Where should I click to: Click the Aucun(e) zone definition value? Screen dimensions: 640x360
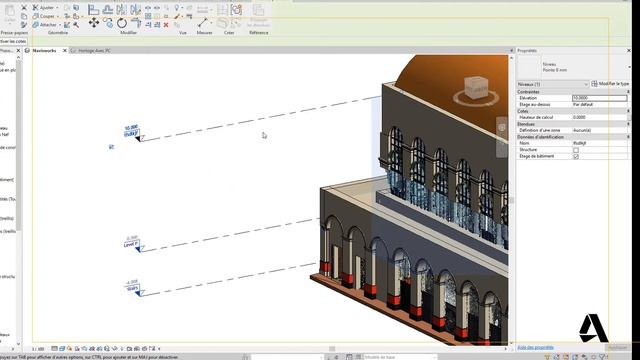point(599,130)
